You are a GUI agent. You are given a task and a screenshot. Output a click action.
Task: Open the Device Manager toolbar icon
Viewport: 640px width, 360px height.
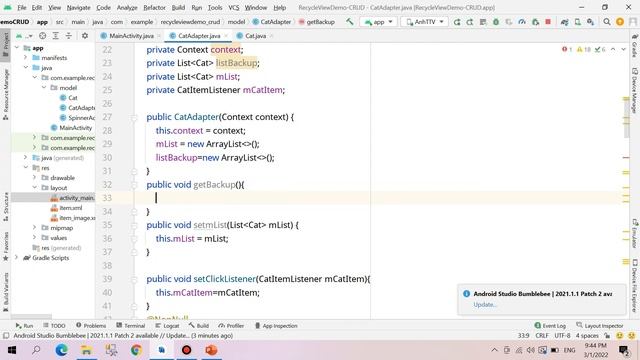pyautogui.click(x=578, y=22)
